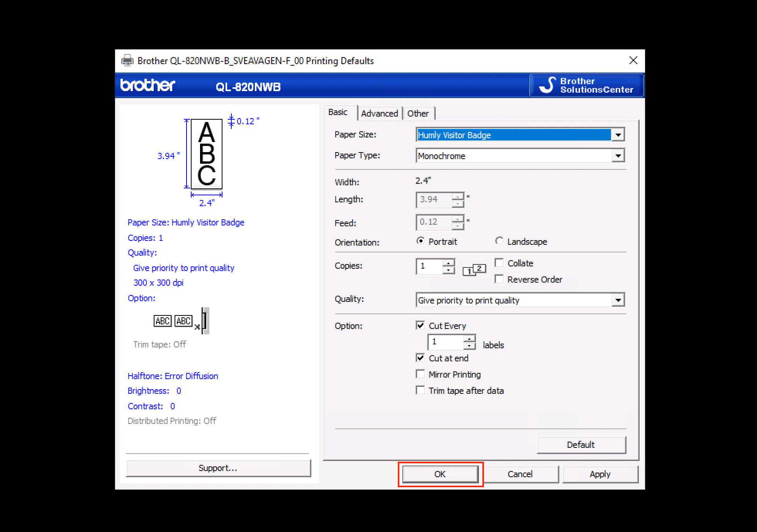This screenshot has width=757, height=532.
Task: Click 'Contrast: 0' summary text
Action: point(151,406)
